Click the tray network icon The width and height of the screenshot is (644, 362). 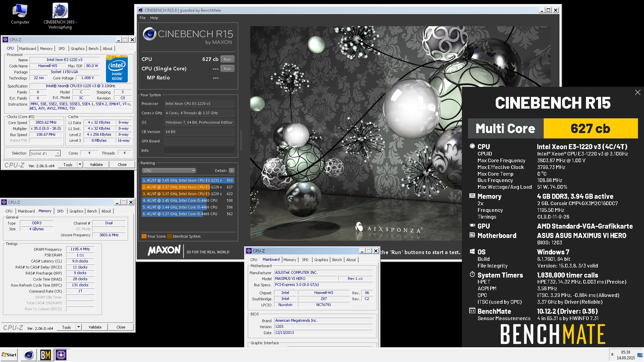tap(640, 355)
